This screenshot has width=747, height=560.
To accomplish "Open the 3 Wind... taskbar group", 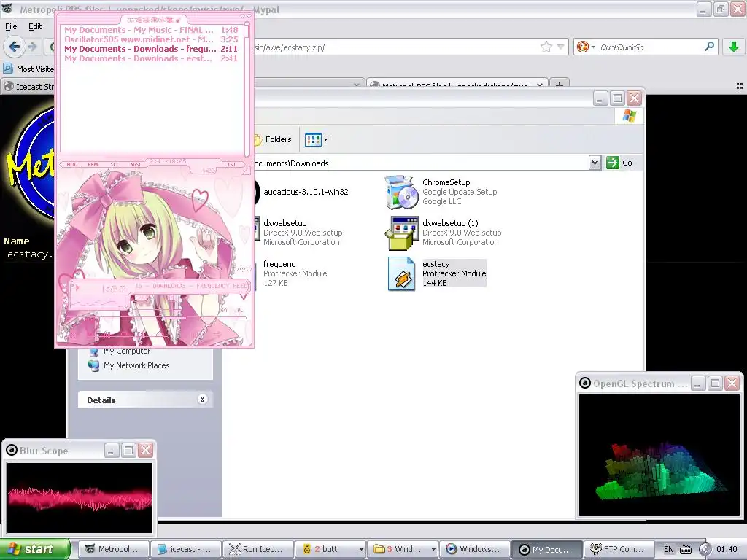I will (x=402, y=549).
